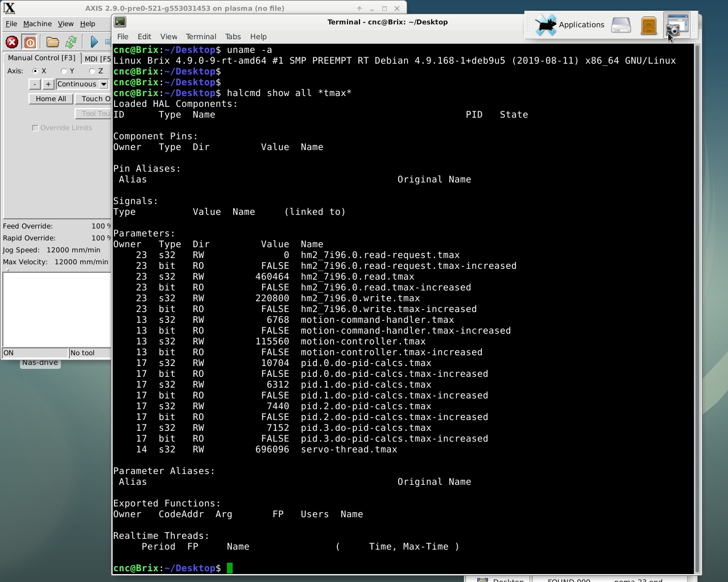Image resolution: width=728 pixels, height=582 pixels.
Task: Click the value 460464 in terminal
Action: [272, 277]
